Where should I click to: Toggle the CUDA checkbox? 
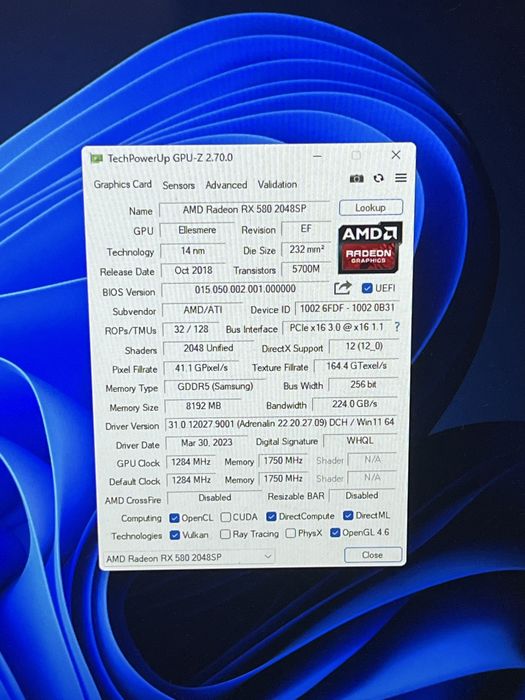pos(225,517)
